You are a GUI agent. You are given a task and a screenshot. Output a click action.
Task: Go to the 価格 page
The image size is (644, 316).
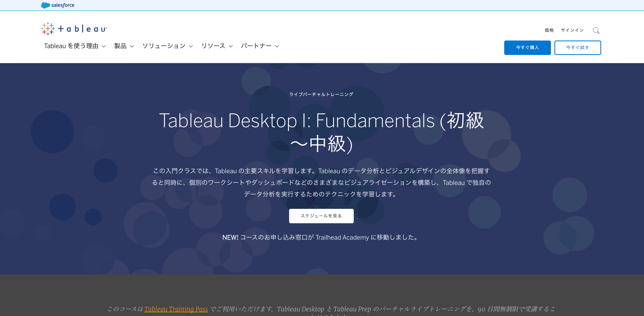(549, 30)
